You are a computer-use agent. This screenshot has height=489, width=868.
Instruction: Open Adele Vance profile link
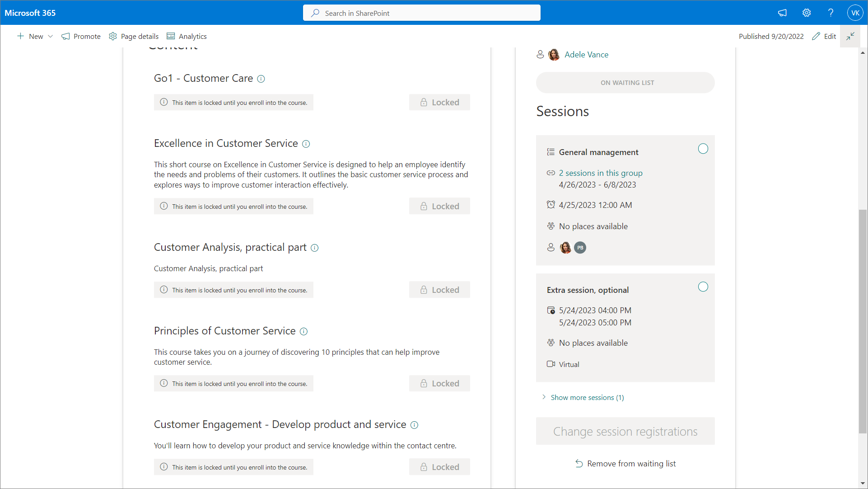point(586,55)
